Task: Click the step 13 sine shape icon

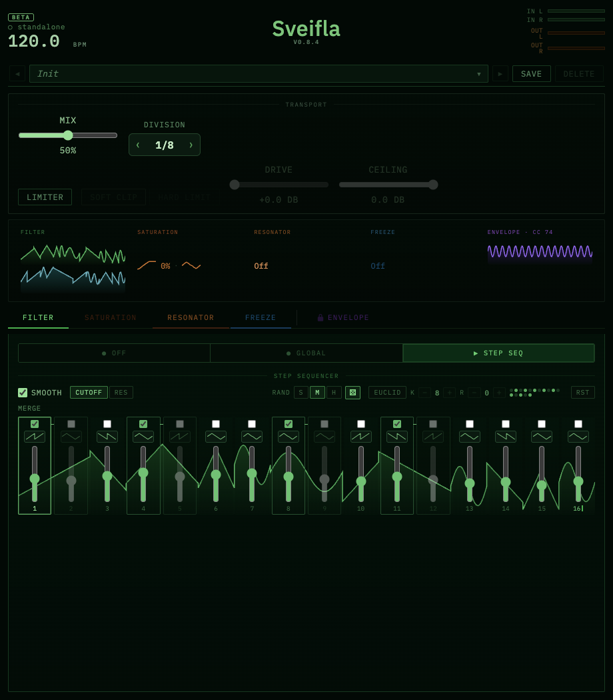Action: [470, 437]
